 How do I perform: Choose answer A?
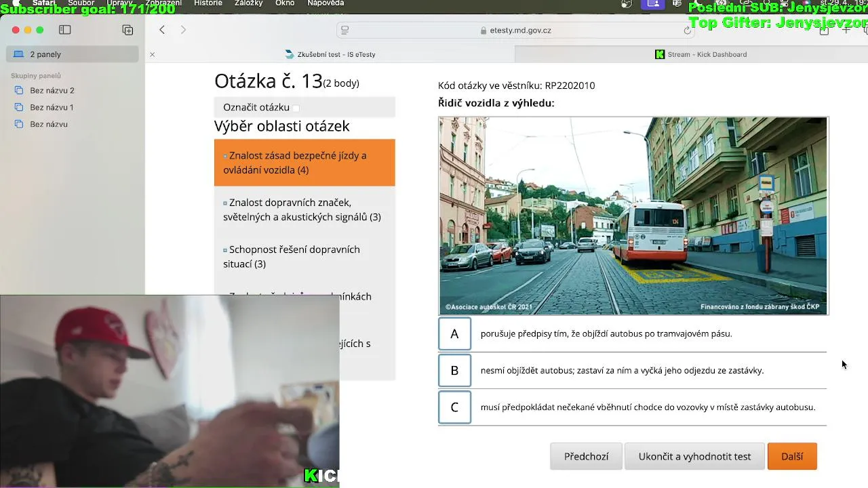pyautogui.click(x=454, y=333)
